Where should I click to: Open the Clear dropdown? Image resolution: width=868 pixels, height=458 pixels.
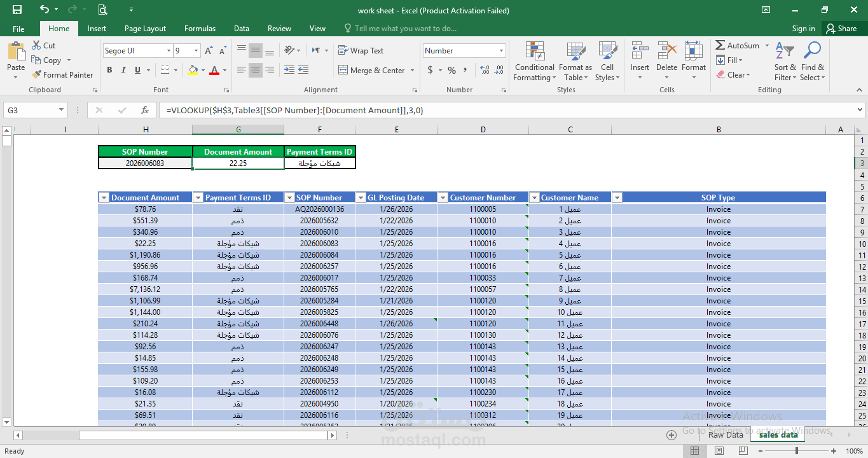733,75
